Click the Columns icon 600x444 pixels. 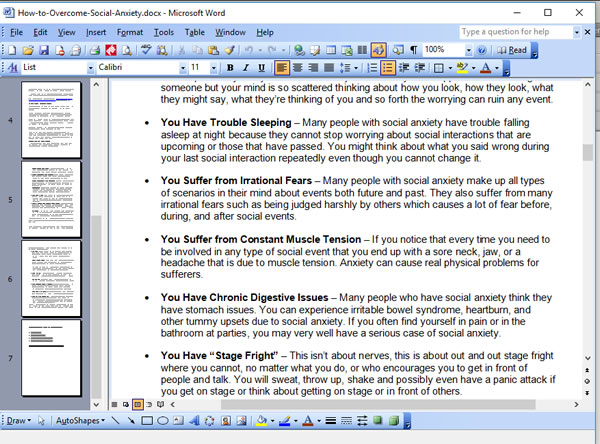click(x=362, y=50)
